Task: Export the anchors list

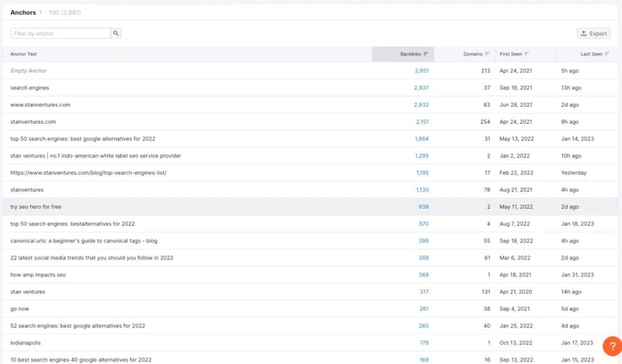Action: click(x=593, y=33)
